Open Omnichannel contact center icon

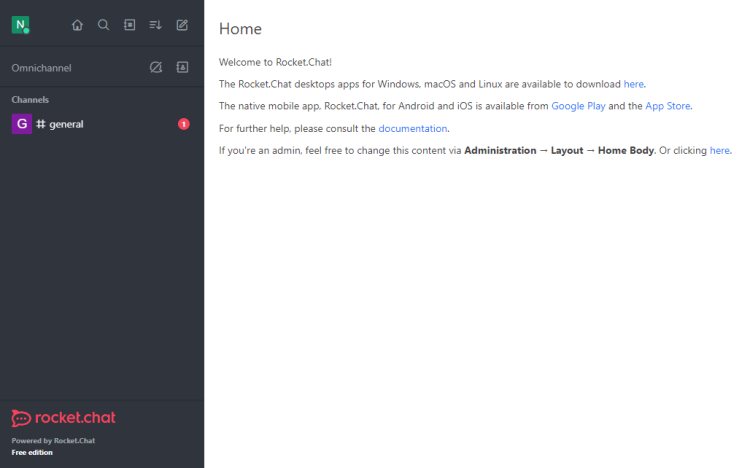tap(182, 67)
